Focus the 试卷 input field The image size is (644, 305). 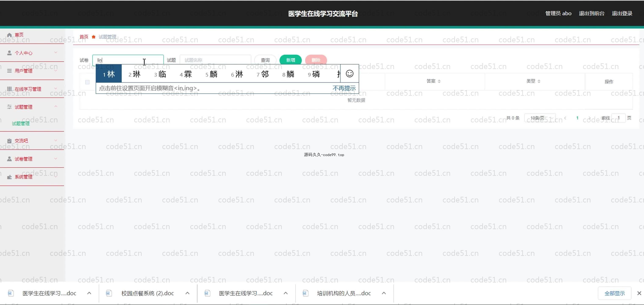[x=128, y=60]
